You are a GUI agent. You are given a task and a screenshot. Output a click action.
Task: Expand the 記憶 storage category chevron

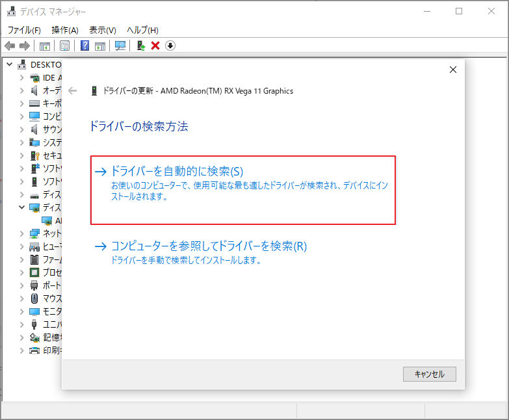[21, 337]
